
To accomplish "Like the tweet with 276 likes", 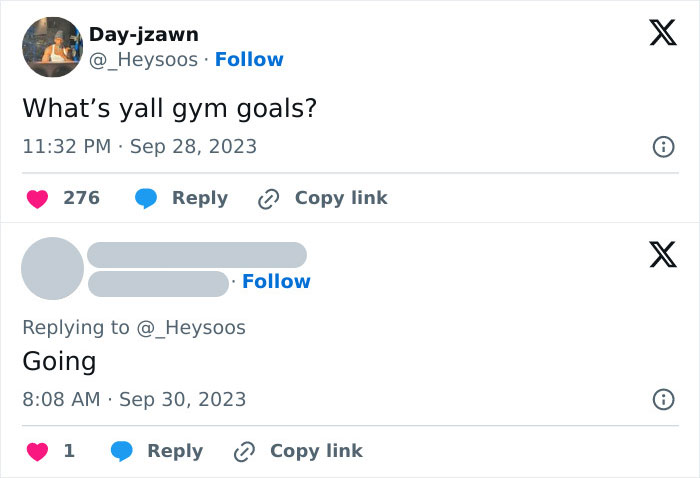I will (x=37, y=198).
